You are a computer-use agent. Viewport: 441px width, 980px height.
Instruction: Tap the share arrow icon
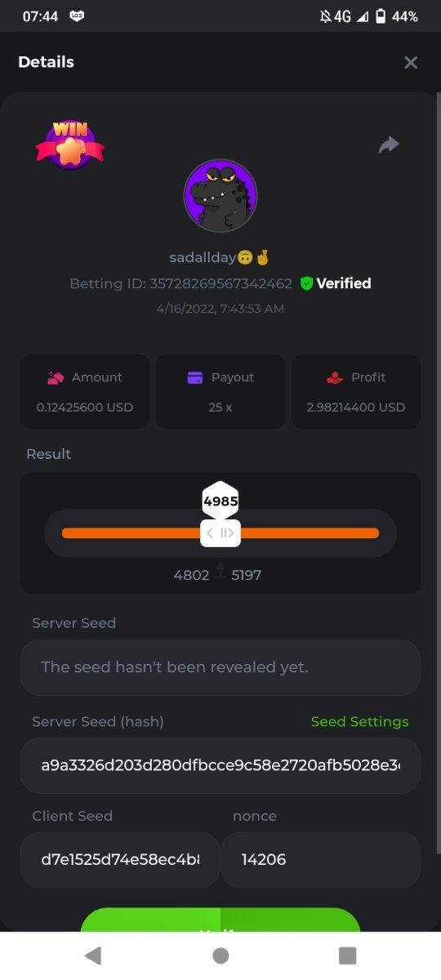coord(389,145)
